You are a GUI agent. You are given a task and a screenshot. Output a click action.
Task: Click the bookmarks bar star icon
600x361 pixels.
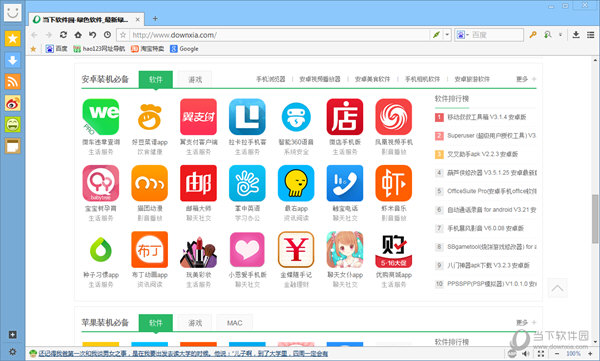pyautogui.click(x=33, y=49)
